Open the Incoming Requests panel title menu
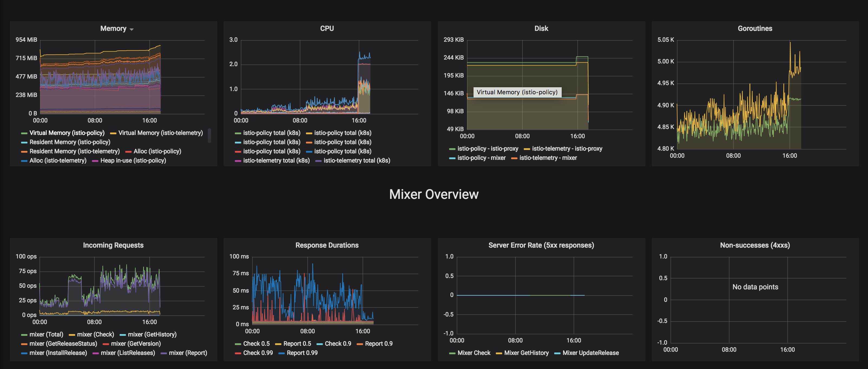Viewport: 868px width, 369px height. [x=114, y=245]
